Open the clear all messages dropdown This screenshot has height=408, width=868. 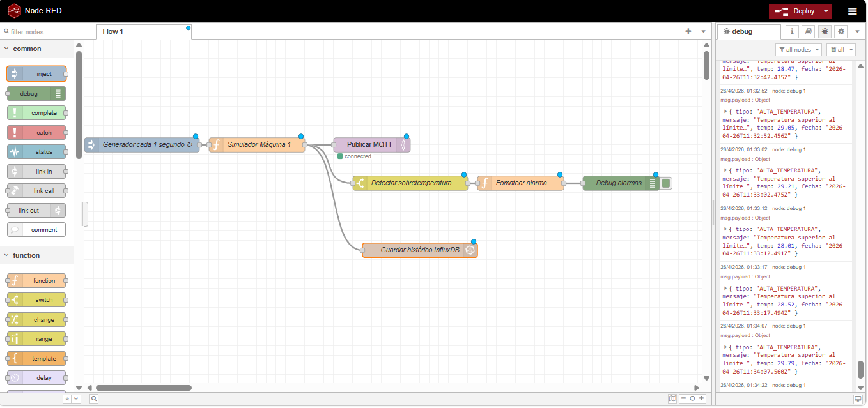click(841, 50)
